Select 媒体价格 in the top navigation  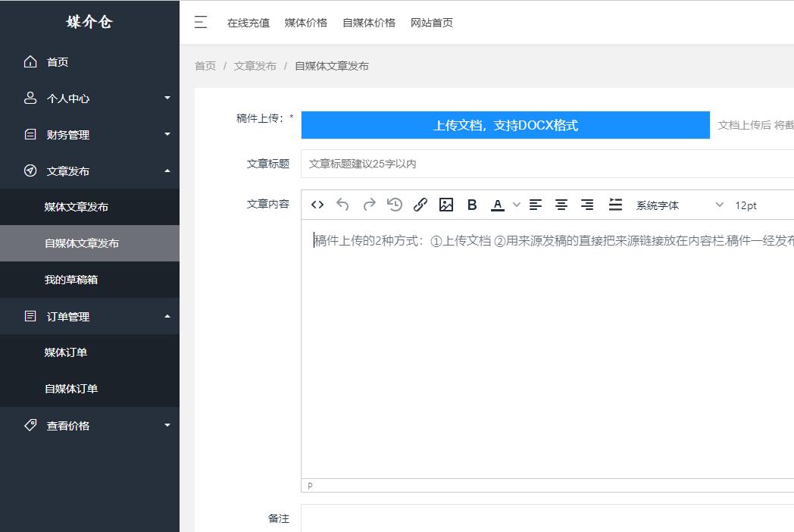[x=306, y=23]
